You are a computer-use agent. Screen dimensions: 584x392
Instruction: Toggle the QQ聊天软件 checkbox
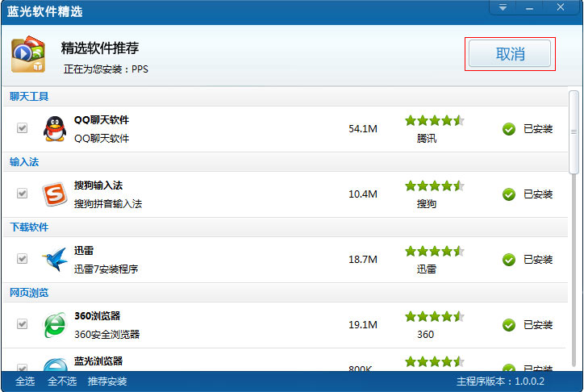click(23, 128)
